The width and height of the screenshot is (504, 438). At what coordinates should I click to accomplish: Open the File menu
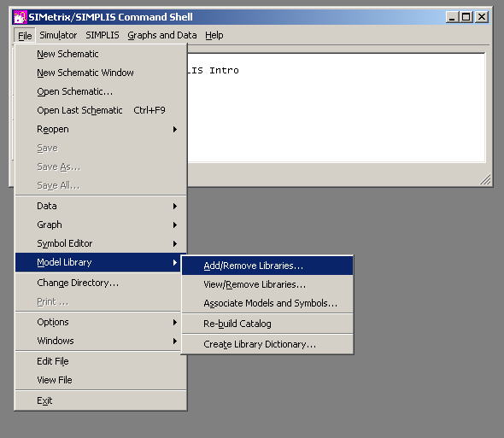point(25,35)
